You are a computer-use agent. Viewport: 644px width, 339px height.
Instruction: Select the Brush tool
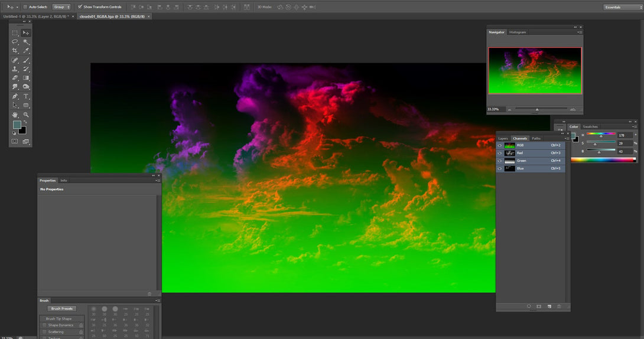point(26,60)
